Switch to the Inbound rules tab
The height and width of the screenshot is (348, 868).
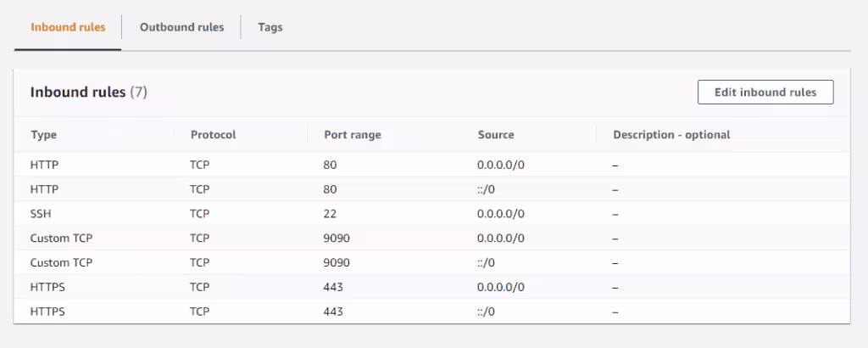pos(68,27)
